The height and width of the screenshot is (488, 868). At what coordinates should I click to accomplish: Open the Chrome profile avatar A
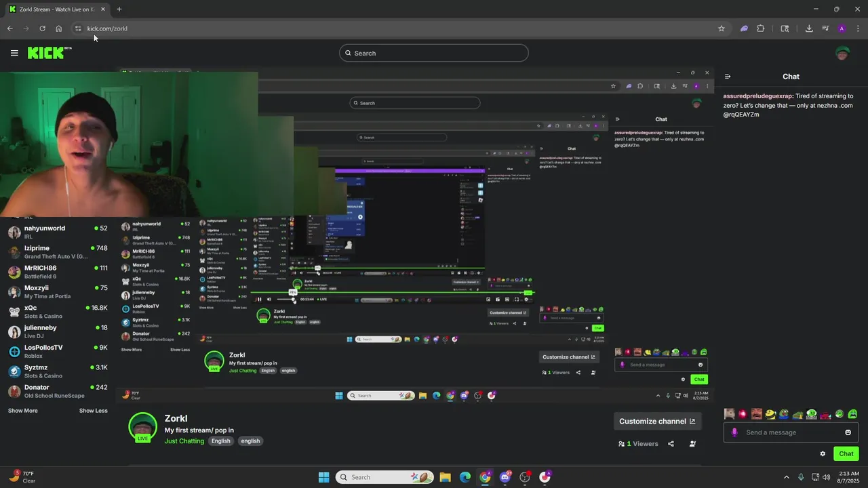click(x=842, y=28)
